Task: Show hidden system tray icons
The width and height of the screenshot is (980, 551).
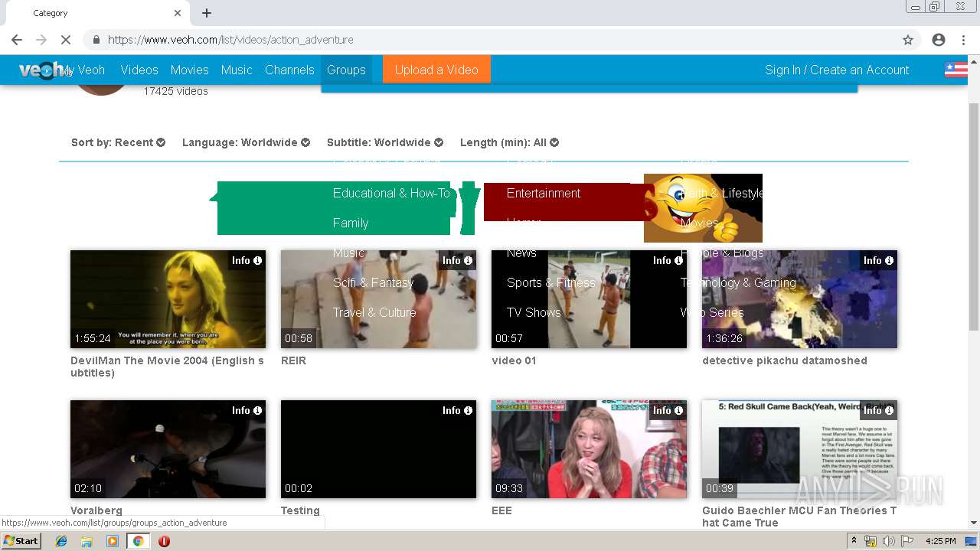Action: pos(854,541)
